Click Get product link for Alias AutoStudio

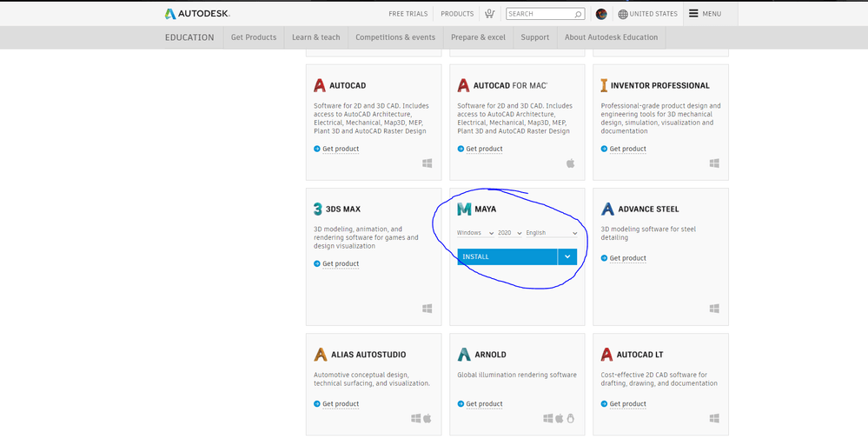tap(341, 404)
